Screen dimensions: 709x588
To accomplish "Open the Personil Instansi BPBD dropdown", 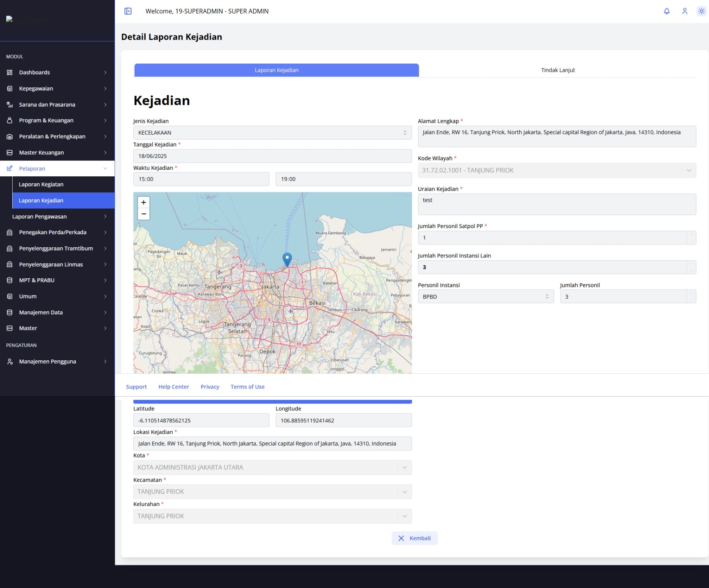I will coord(486,297).
